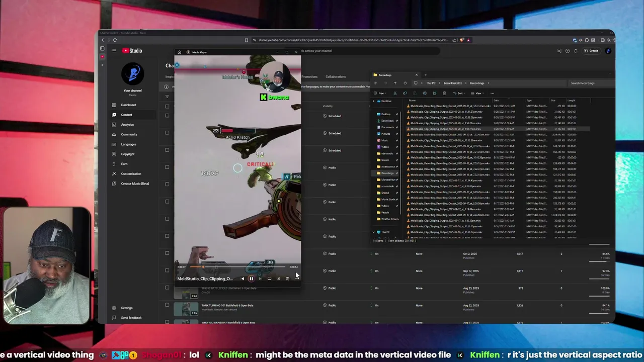Check the first Scheduled video row checkbox

click(167, 116)
